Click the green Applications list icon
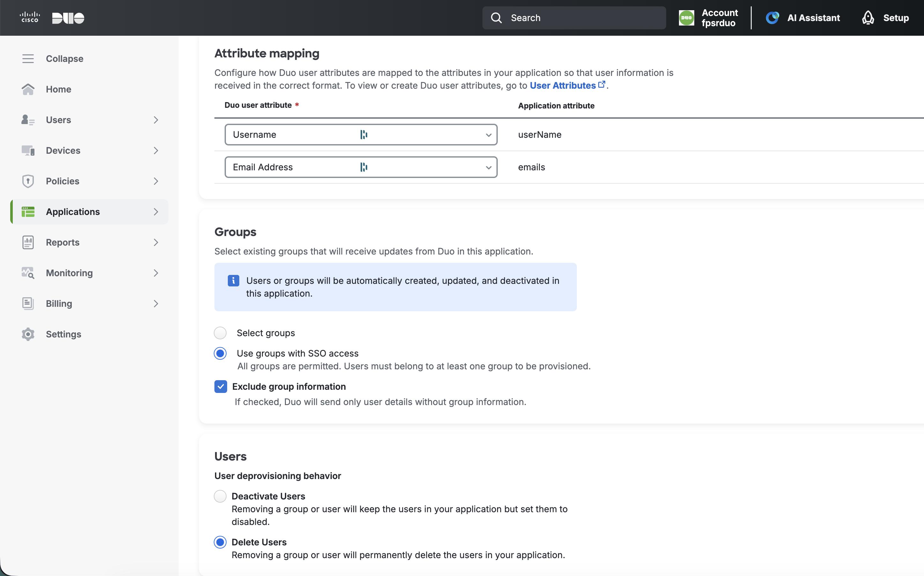The width and height of the screenshot is (924, 576). [x=28, y=212]
